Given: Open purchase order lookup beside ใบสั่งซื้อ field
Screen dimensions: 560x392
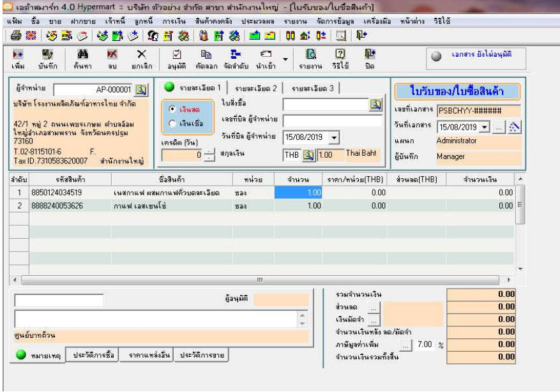Looking at the screenshot, I should coord(375,104).
